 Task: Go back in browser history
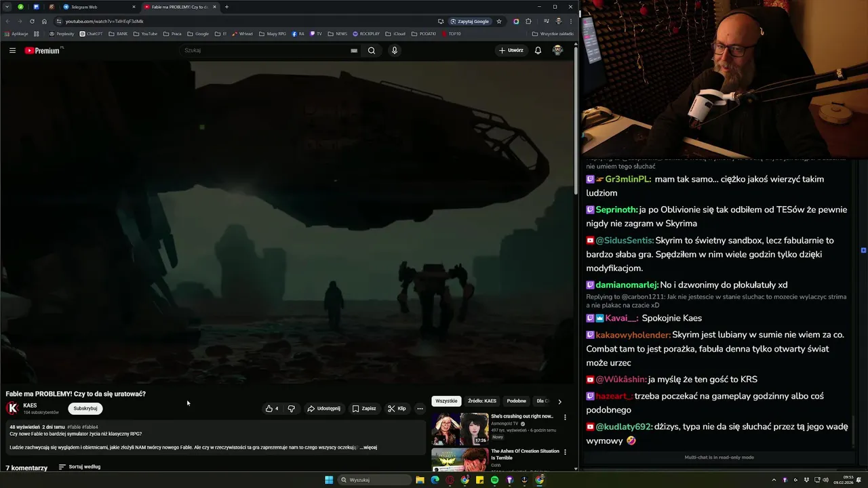coord(7,21)
